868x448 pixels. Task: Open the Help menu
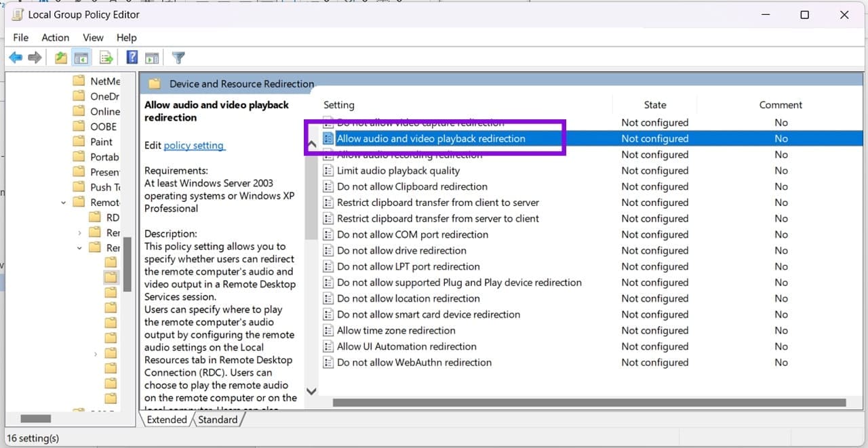(x=127, y=37)
